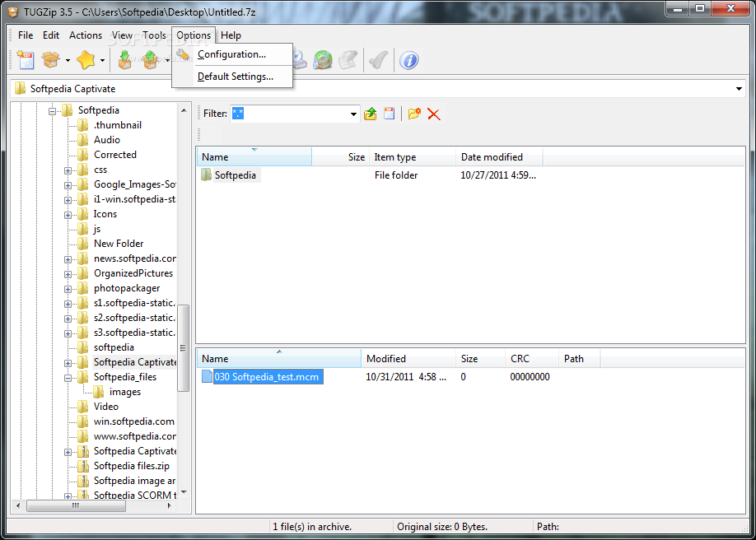Image resolution: width=756 pixels, height=540 pixels.
Task: Click the greyed checkmark test icon
Action: click(379, 60)
